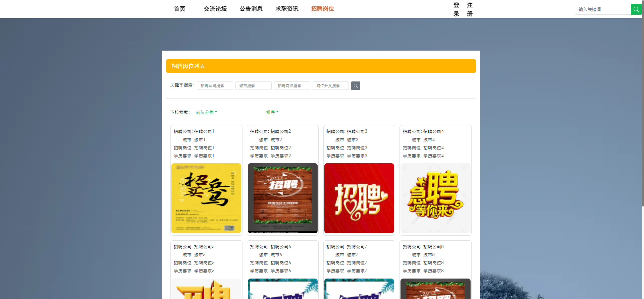This screenshot has height=299, width=644.
Task: Click the text 学历要求: 学历要求4
Action: pos(423,156)
